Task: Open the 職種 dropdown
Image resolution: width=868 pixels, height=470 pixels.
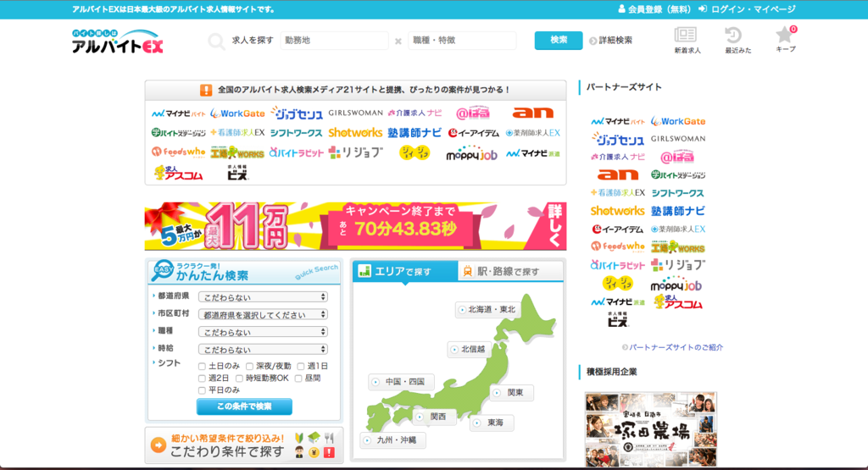Action: [x=263, y=332]
